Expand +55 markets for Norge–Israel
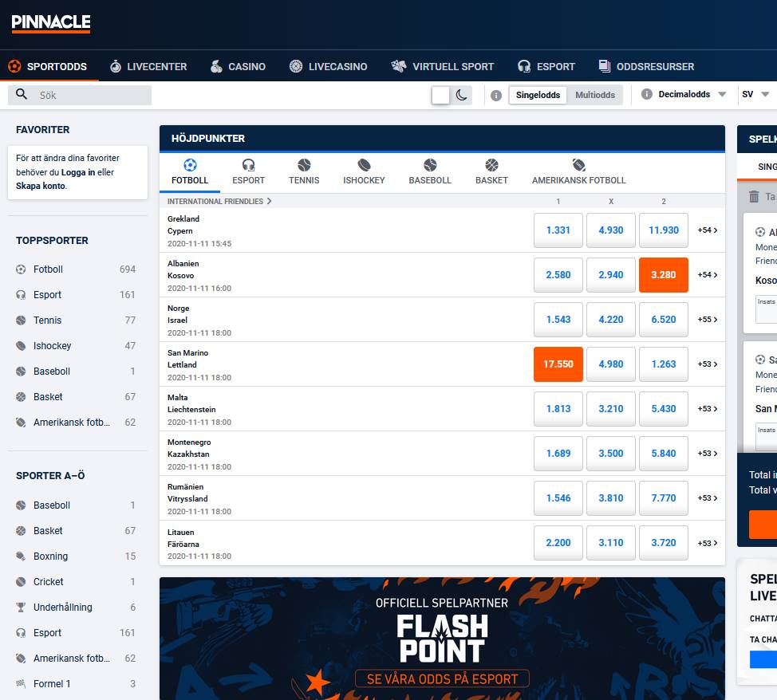This screenshot has height=700, width=777. point(707,320)
